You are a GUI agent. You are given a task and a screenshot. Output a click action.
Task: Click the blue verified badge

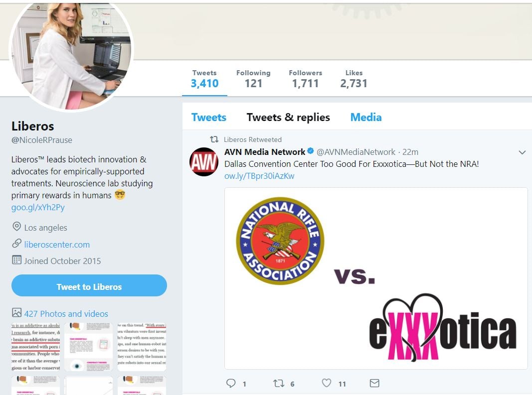pyautogui.click(x=311, y=151)
